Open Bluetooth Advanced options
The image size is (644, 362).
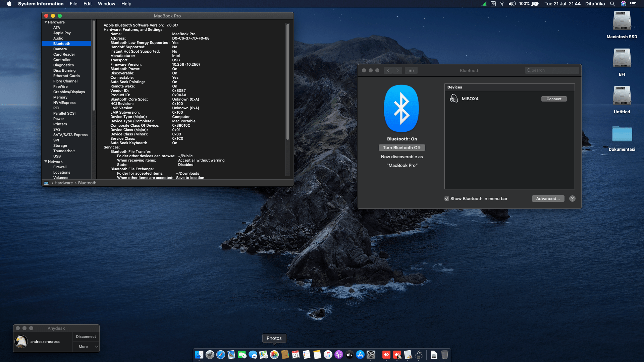click(x=548, y=198)
